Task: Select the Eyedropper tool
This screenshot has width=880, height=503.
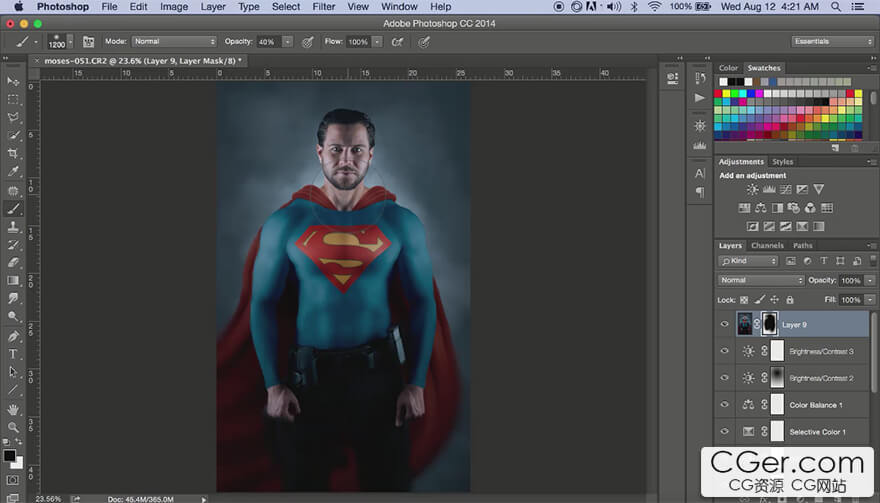Action: [x=12, y=171]
